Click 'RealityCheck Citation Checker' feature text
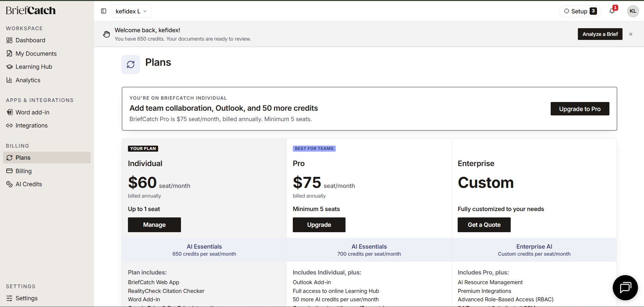The image size is (644, 307). point(166,291)
